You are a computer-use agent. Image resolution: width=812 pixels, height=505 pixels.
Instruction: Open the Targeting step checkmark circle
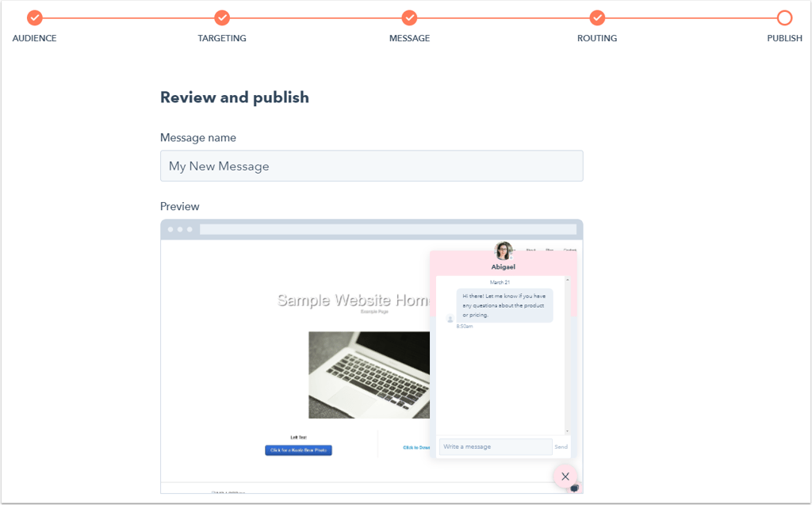(x=222, y=18)
